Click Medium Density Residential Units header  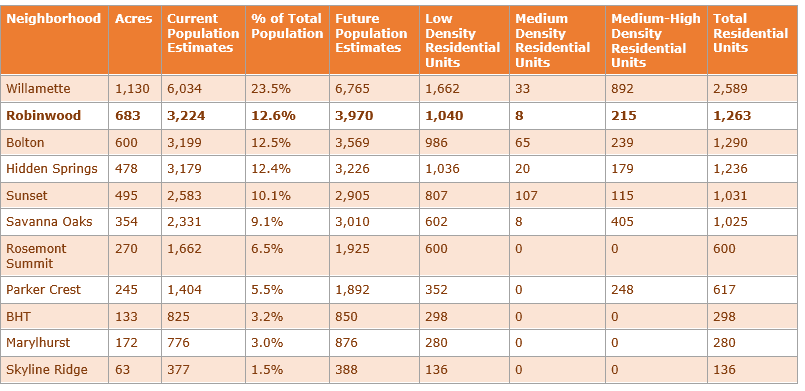[x=553, y=41]
